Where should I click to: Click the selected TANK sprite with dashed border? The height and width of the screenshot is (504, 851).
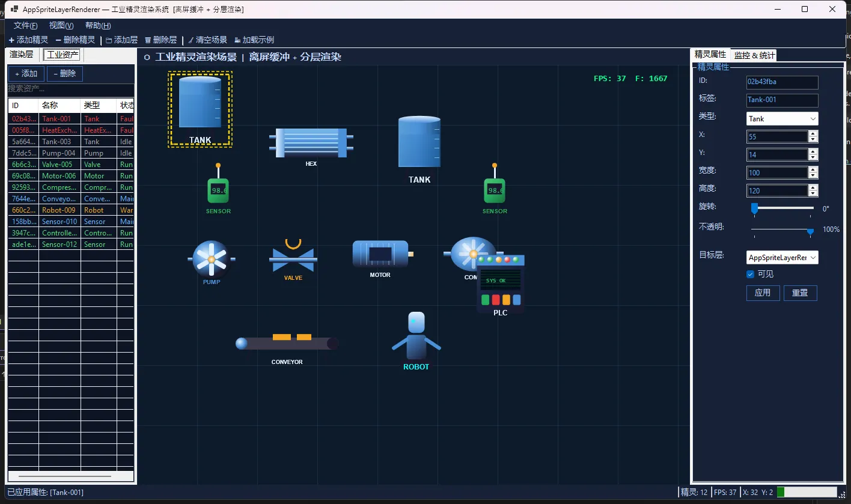click(200, 109)
